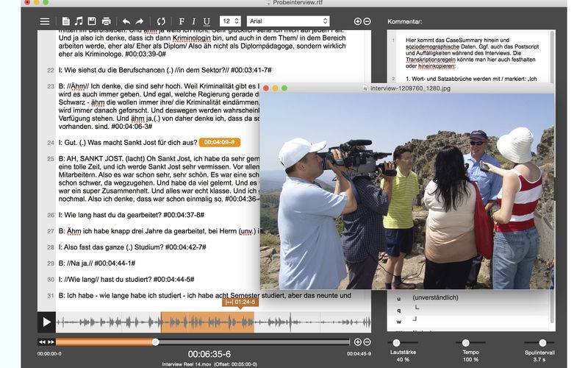Adjust the Lautstärke volume slider

pos(396,342)
